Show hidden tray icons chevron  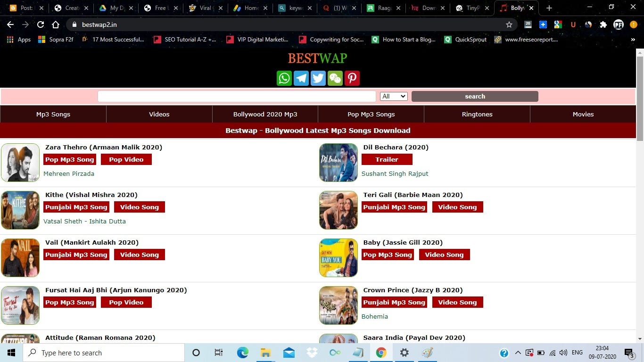(518, 353)
